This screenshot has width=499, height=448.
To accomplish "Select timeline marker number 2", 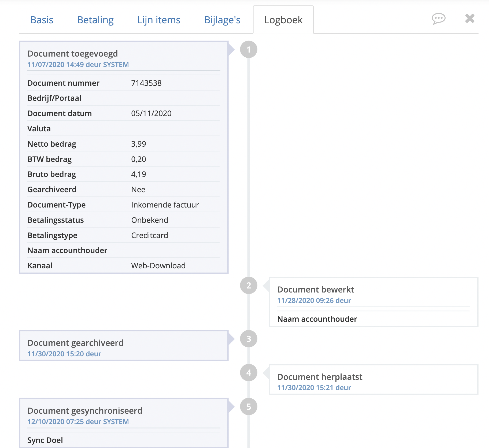I will [x=249, y=286].
